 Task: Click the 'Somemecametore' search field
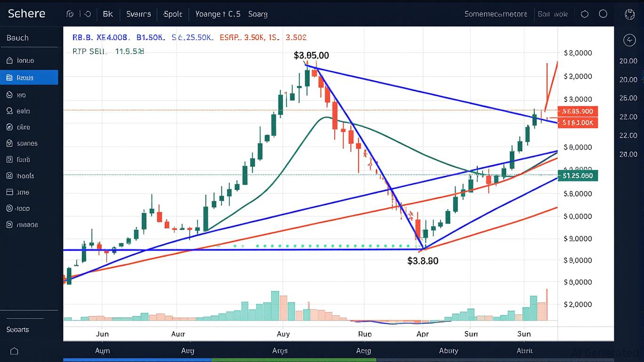(496, 14)
